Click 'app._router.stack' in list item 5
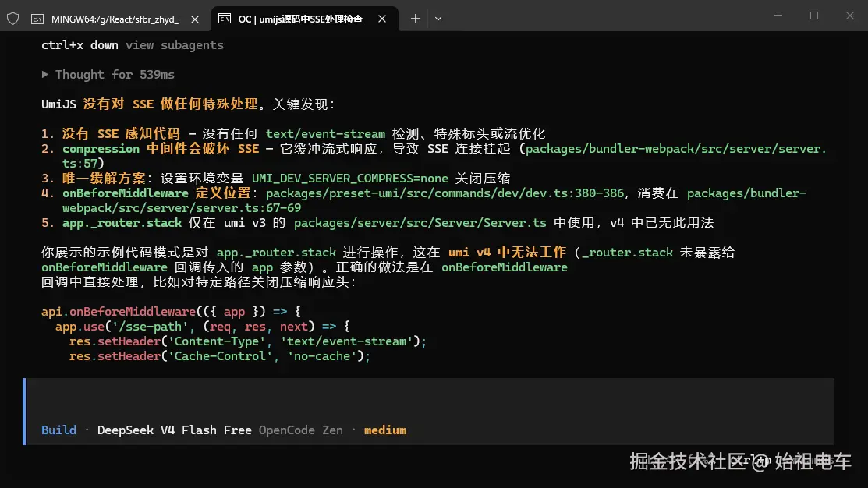The width and height of the screenshot is (868, 488). (x=122, y=222)
